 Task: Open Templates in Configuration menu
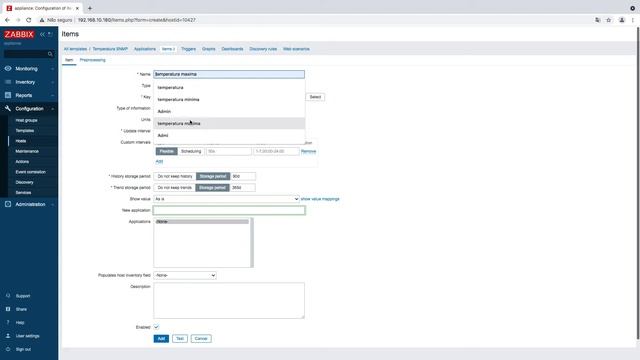point(25,131)
